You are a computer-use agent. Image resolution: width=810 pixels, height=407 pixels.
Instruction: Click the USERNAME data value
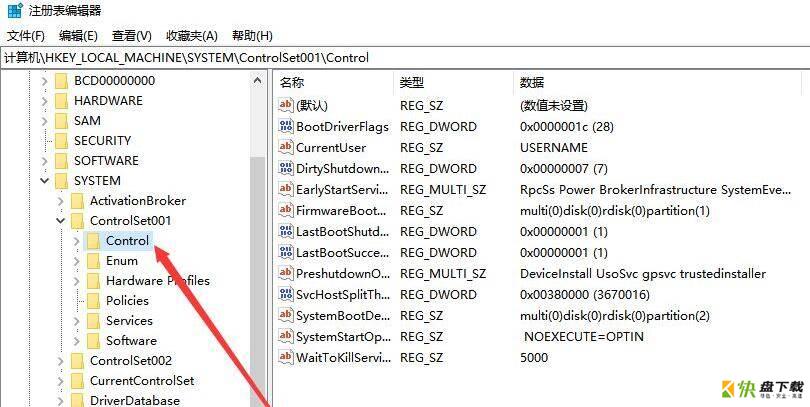tap(554, 148)
